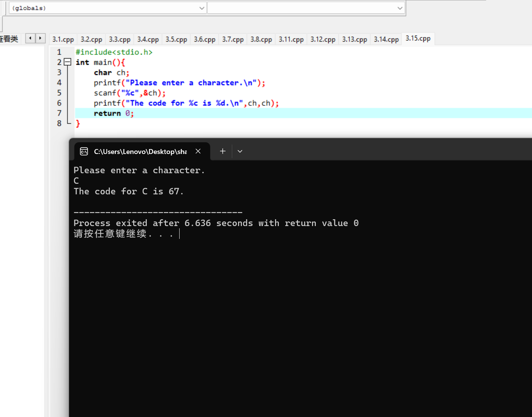
Task: Select the active 3.15.cpp tab
Action: click(418, 38)
